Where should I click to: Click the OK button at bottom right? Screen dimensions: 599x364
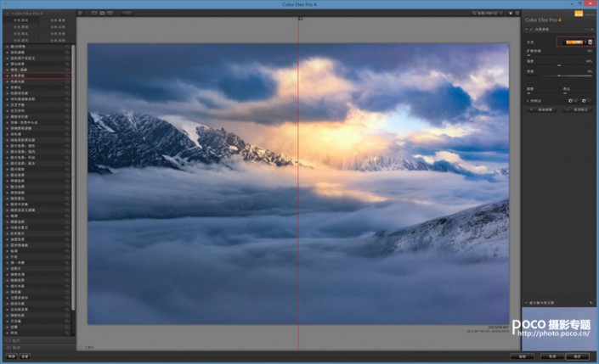click(x=578, y=356)
